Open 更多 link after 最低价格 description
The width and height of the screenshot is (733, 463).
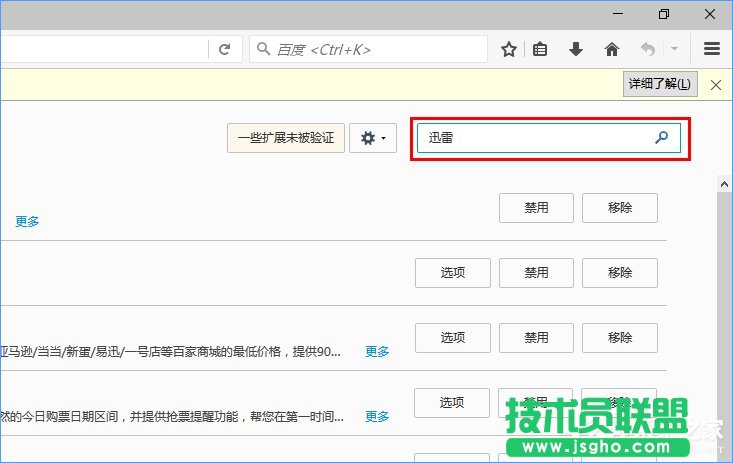point(377,351)
